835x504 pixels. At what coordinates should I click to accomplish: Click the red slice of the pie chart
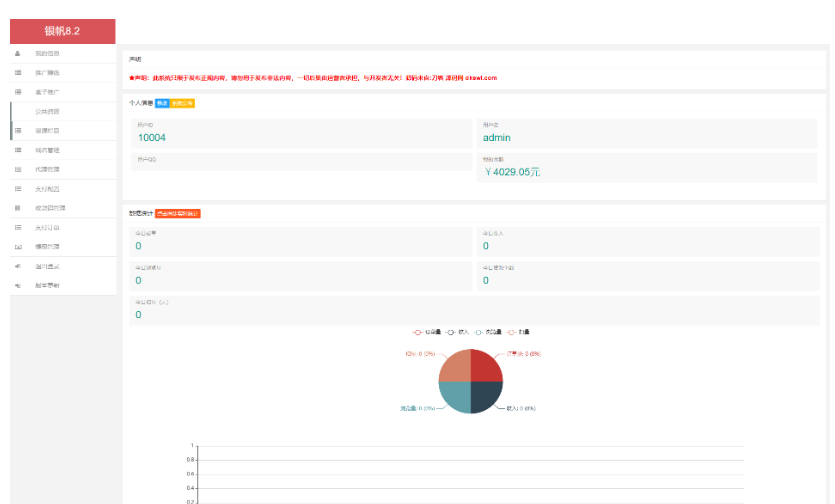tap(486, 368)
